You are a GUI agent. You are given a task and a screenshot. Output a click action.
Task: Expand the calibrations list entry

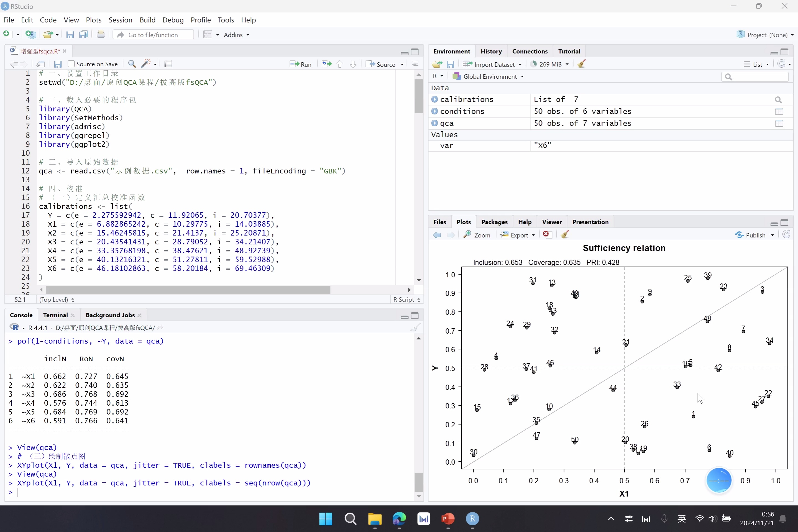point(435,99)
